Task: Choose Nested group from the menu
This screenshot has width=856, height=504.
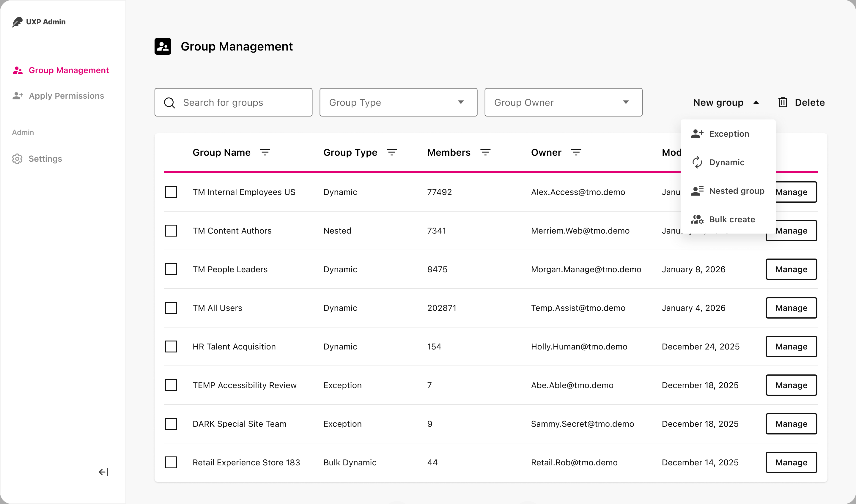Action: point(728,191)
